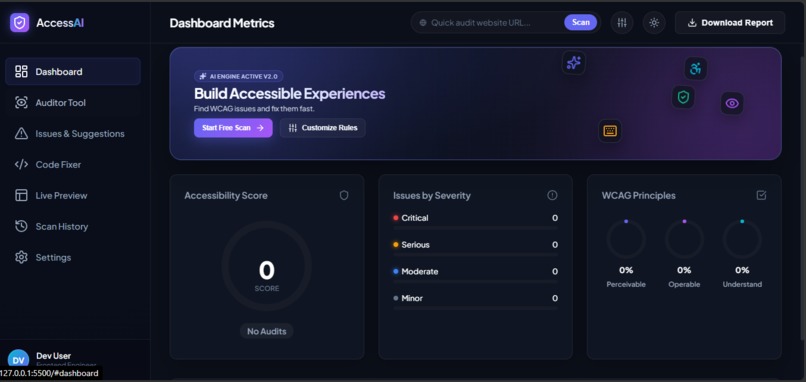Switch to Live Preview
806x382 pixels.
(x=72, y=195)
